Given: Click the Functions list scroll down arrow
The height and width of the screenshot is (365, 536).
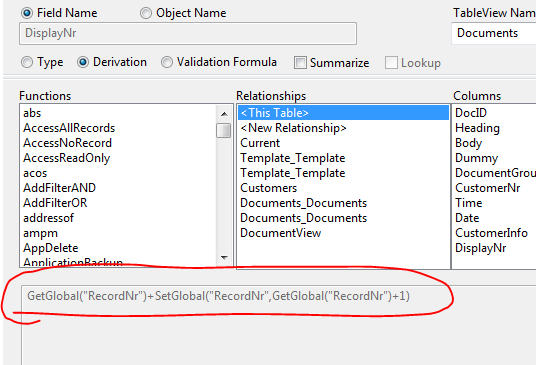Looking at the screenshot, I should point(224,257).
